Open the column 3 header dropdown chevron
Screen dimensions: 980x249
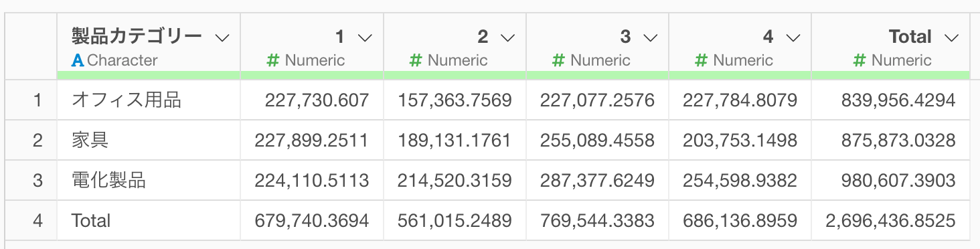(650, 37)
